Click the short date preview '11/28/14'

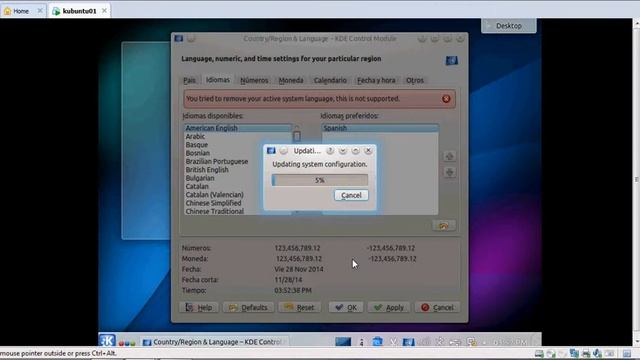click(x=288, y=280)
